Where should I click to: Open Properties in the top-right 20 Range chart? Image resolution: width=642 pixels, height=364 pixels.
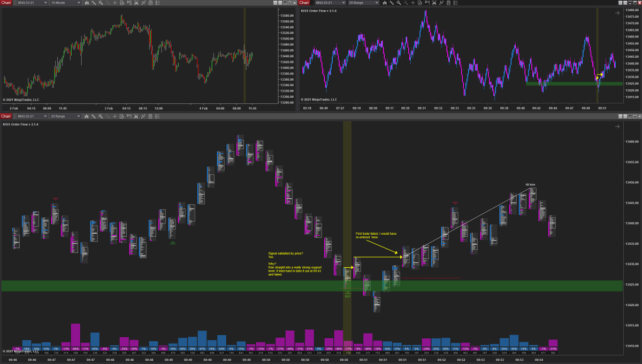coord(455,3)
